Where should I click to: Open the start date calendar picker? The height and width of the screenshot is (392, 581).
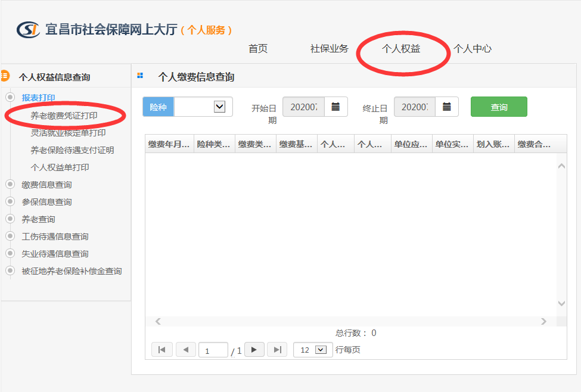tap(335, 107)
